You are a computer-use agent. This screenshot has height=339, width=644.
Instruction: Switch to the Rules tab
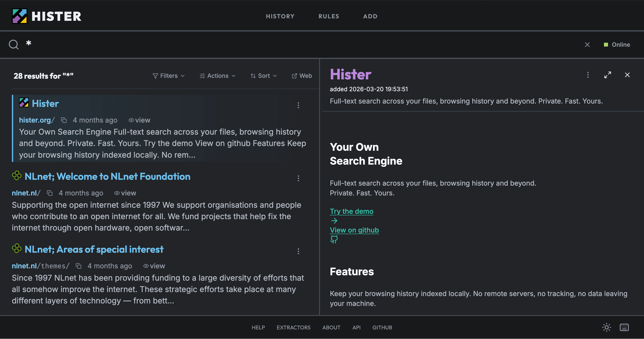329,16
